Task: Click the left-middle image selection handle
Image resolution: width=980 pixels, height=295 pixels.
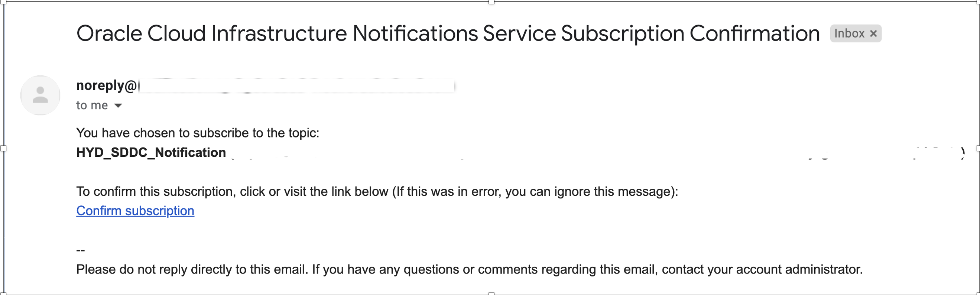Action: (3, 148)
